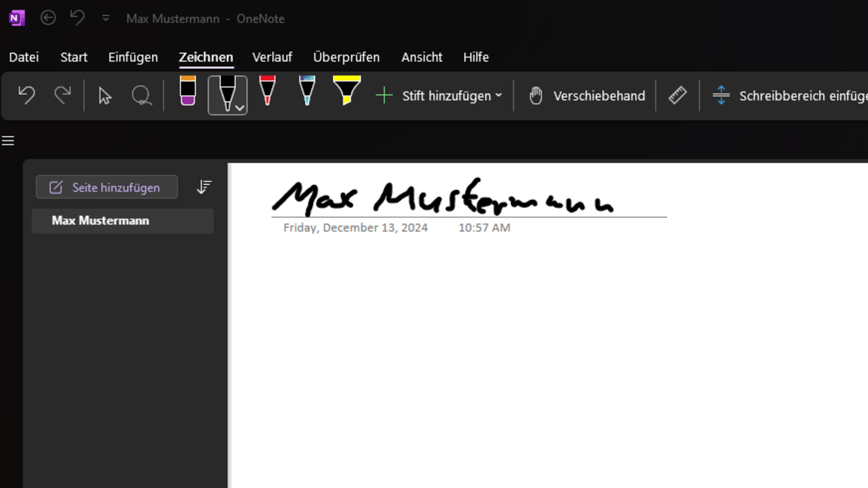This screenshot has height=488, width=868.
Task: Click the ribbon Redo arrow
Action: [x=63, y=95]
